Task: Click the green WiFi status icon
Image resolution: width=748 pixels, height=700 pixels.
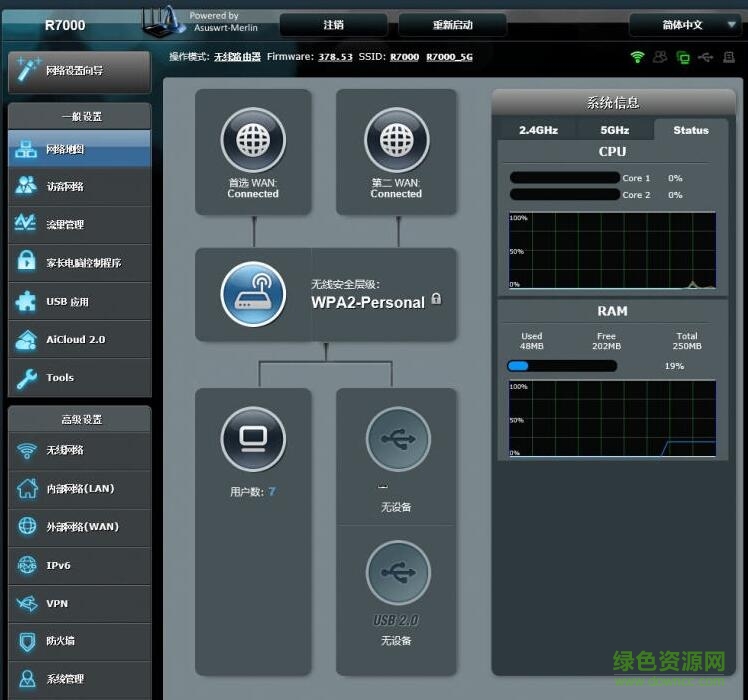Action: (x=637, y=57)
